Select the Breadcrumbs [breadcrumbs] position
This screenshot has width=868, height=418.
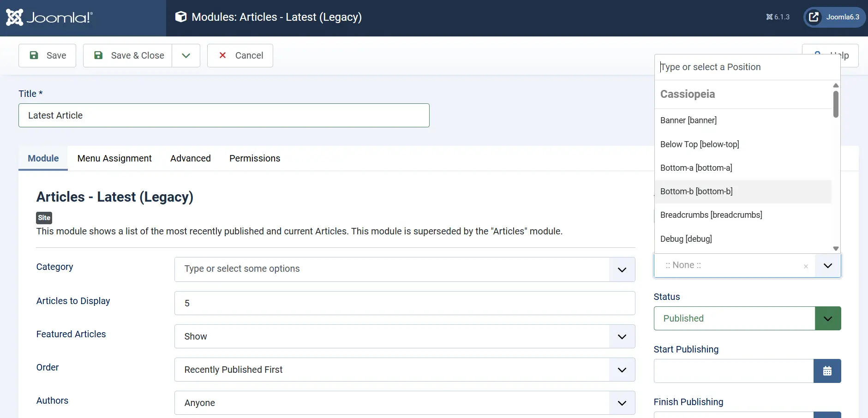pos(743,215)
